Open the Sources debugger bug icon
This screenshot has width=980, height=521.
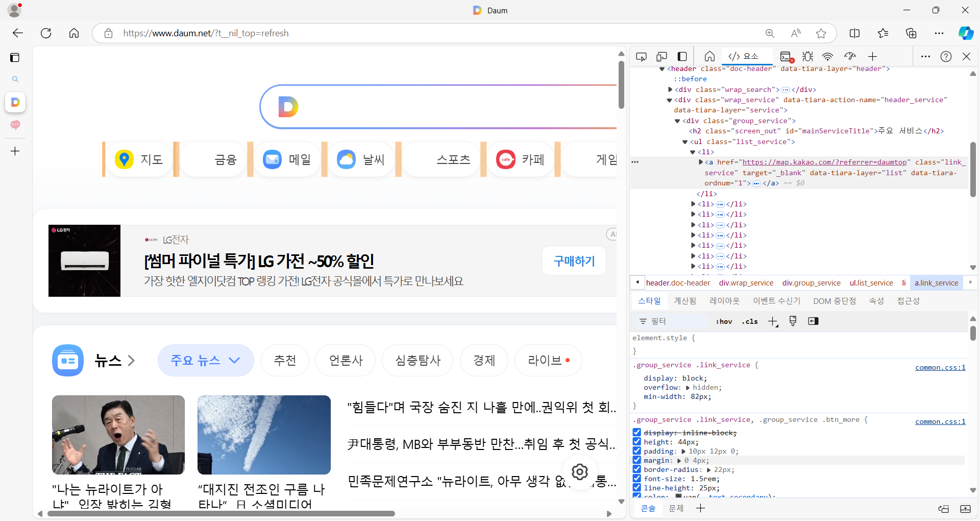pyautogui.click(x=807, y=57)
